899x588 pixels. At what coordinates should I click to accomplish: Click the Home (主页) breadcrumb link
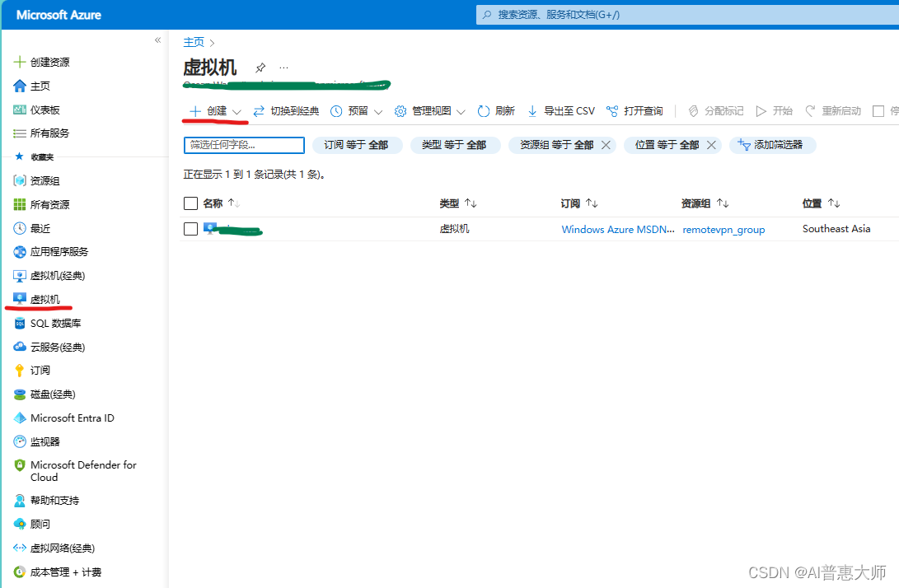coord(194,42)
